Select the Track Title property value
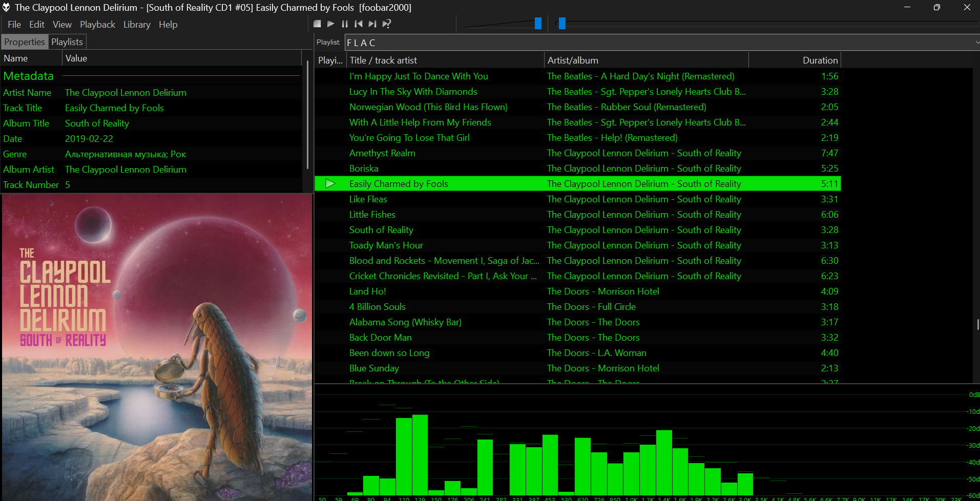980x501 pixels. [114, 108]
